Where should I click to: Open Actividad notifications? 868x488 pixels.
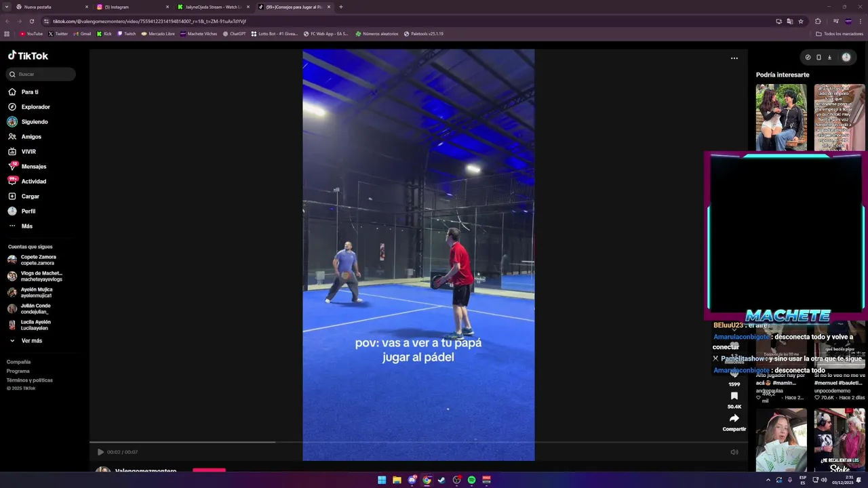pos(27,181)
